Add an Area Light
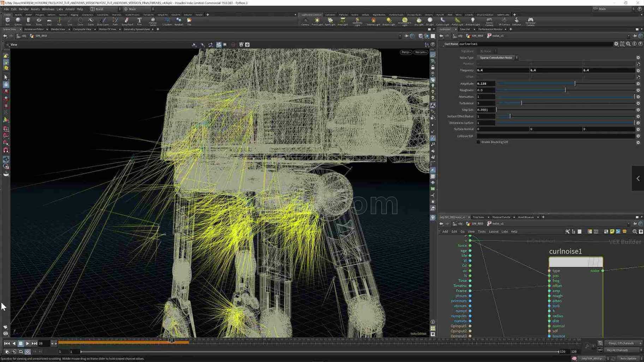This screenshot has width=644, height=362. pyautogui.click(x=342, y=22)
